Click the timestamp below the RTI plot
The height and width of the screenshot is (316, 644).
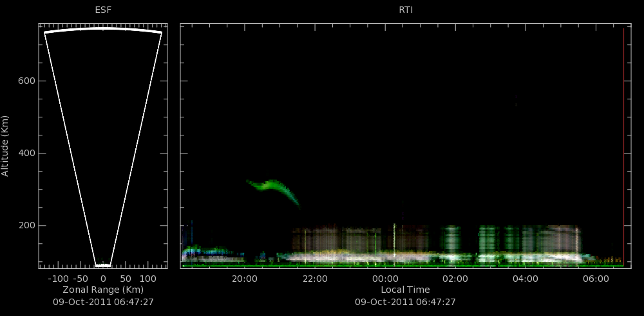coord(405,302)
